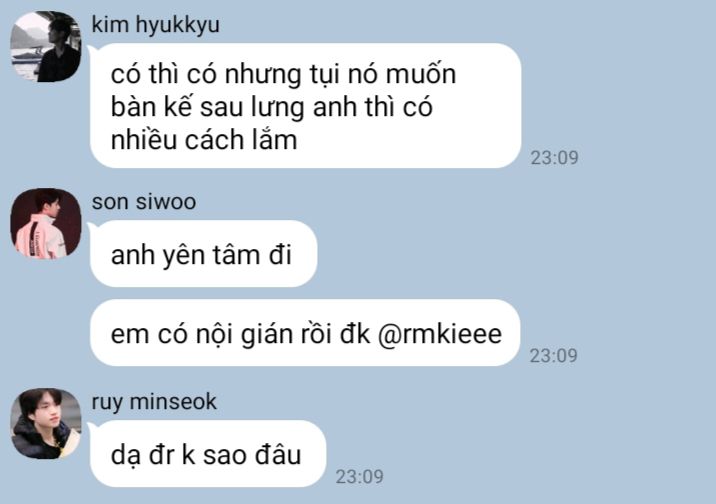The width and height of the screenshot is (716, 504).
Task: Select kim hyukkyu's three-line message bubble
Action: click(x=305, y=105)
